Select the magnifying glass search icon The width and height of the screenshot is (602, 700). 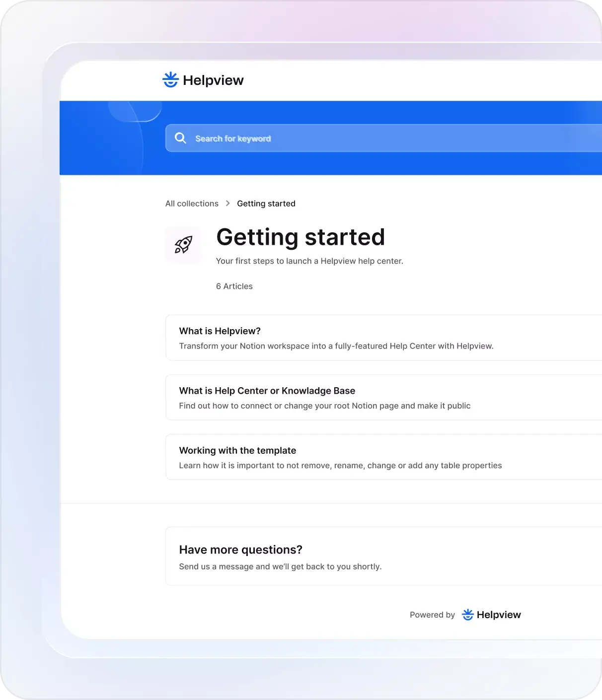point(180,138)
